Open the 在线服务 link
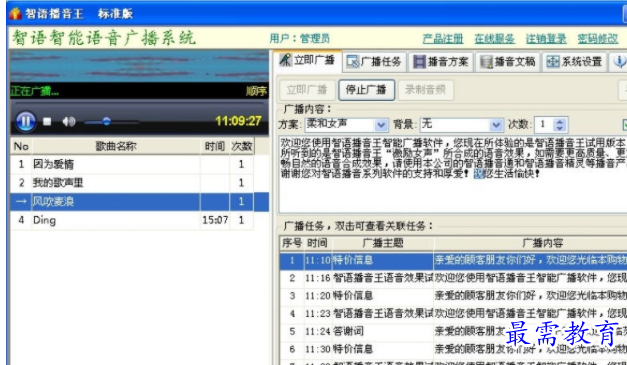Viewport: 627px width, 365px height. pos(494,39)
